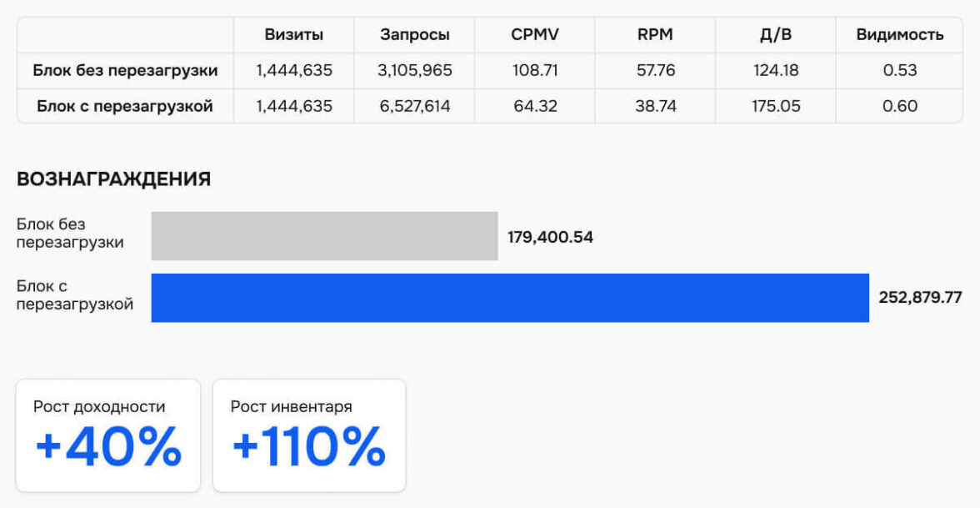Viewport: 980px width, 508px height.
Task: Click the 0.53 visibility value
Action: pos(900,71)
